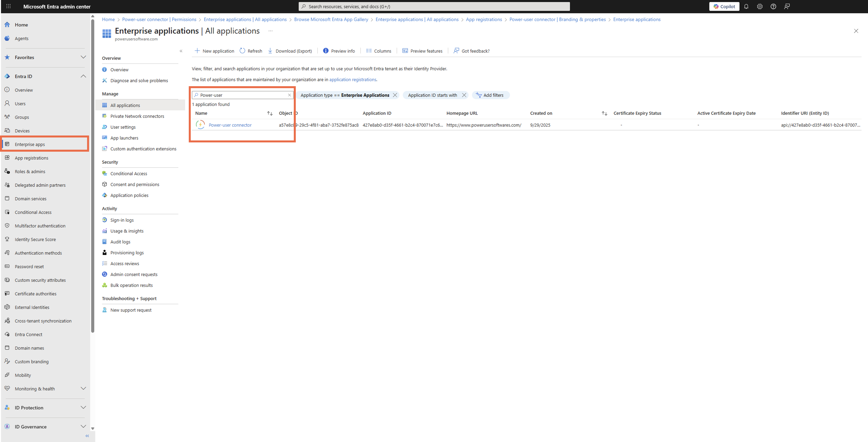The width and height of the screenshot is (868, 442).
Task: Click the help question mark icon
Action: point(773,6)
